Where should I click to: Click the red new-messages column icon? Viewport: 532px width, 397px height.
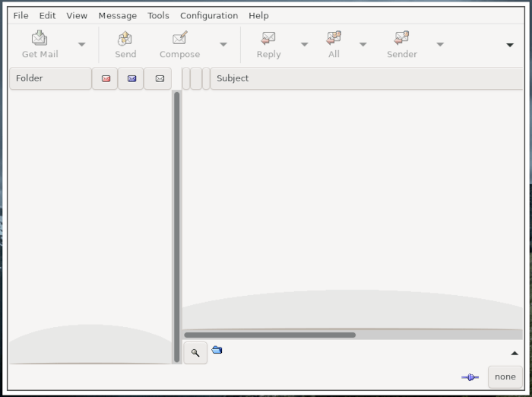point(106,78)
